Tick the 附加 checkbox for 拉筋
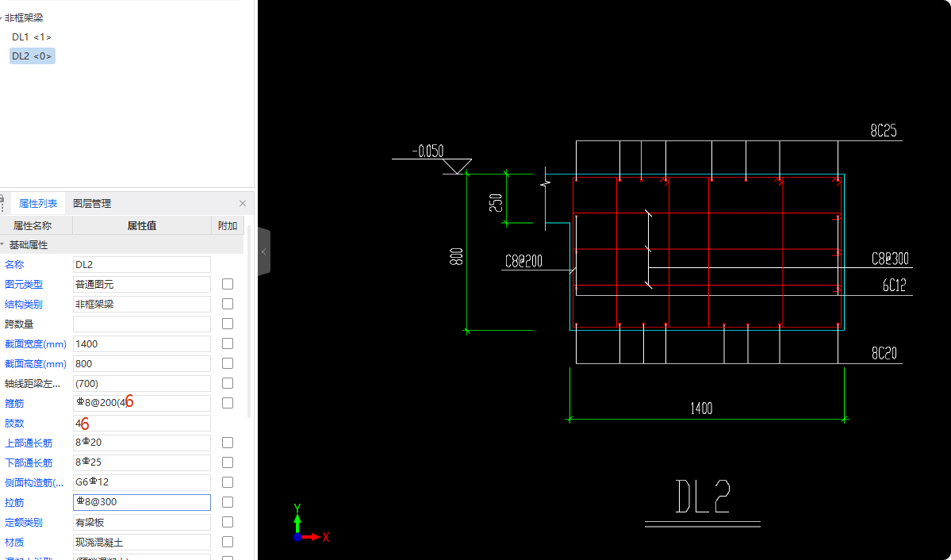The image size is (951, 560). point(228,502)
